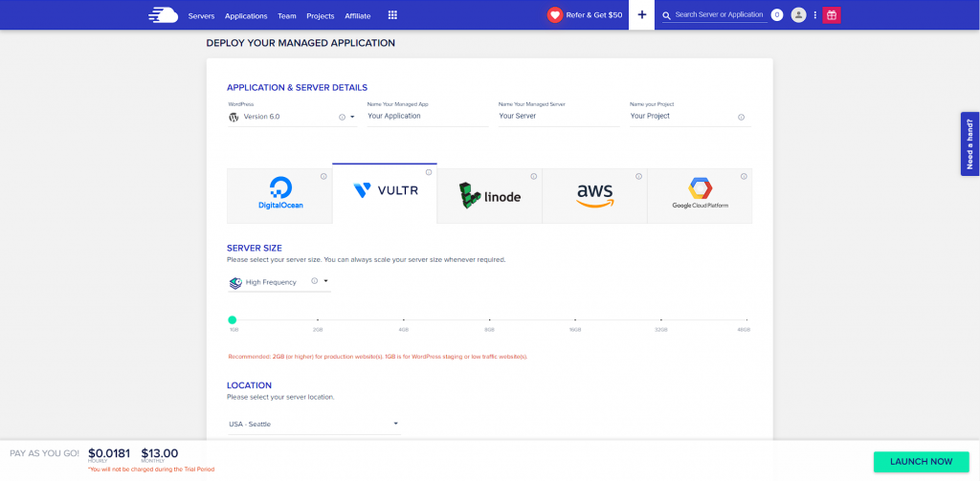This screenshot has width=980, height=481.
Task: Click the search magnifier icon
Action: click(666, 15)
